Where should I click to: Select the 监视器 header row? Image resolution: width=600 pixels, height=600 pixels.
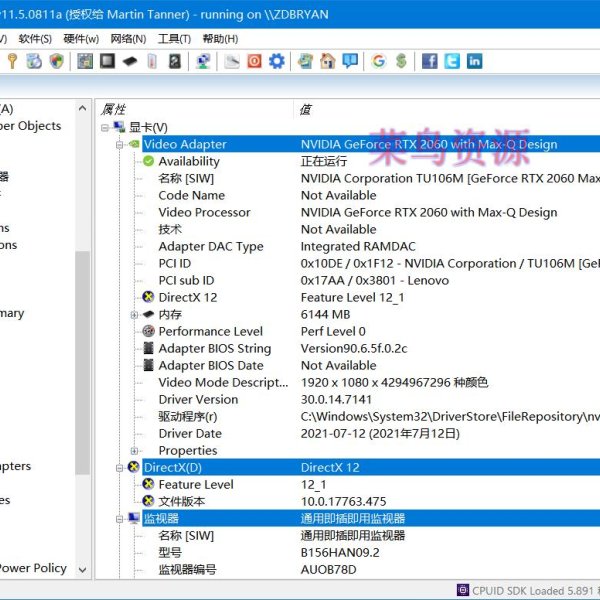[371, 518]
